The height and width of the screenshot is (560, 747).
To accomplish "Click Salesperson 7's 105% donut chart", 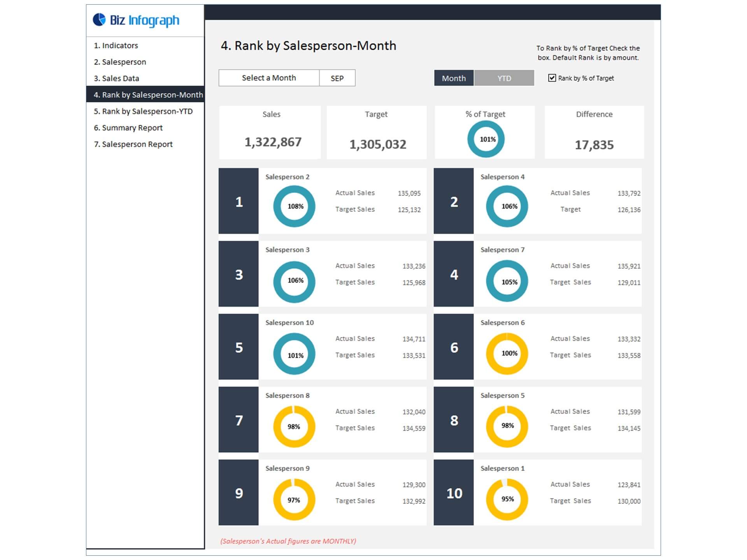I will click(507, 281).
